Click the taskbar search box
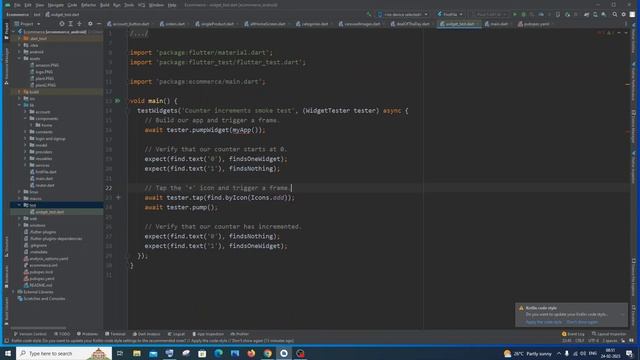This screenshot has height=360, width=640. click(x=64, y=353)
